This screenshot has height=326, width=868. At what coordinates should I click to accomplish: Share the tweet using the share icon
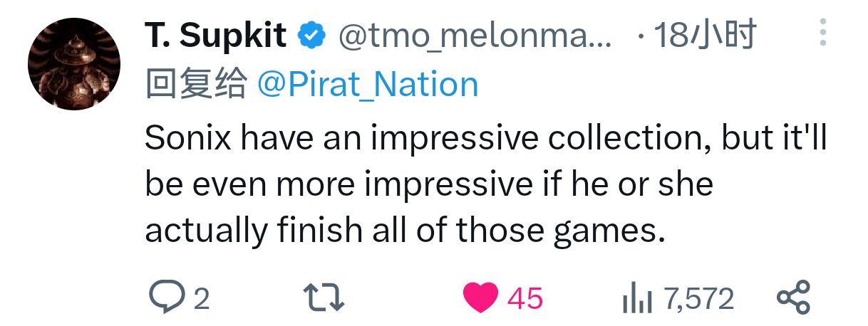click(x=793, y=297)
